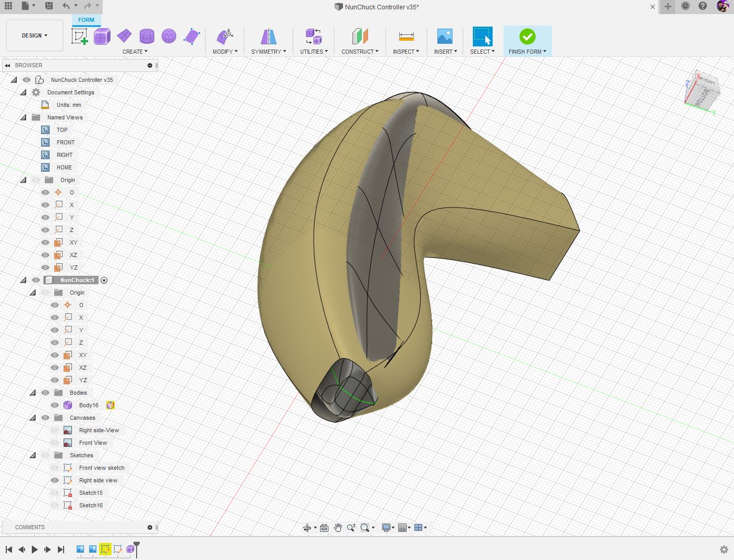Open the FINISH FORM dropdown menu
The image size is (734, 560).
(528, 52)
